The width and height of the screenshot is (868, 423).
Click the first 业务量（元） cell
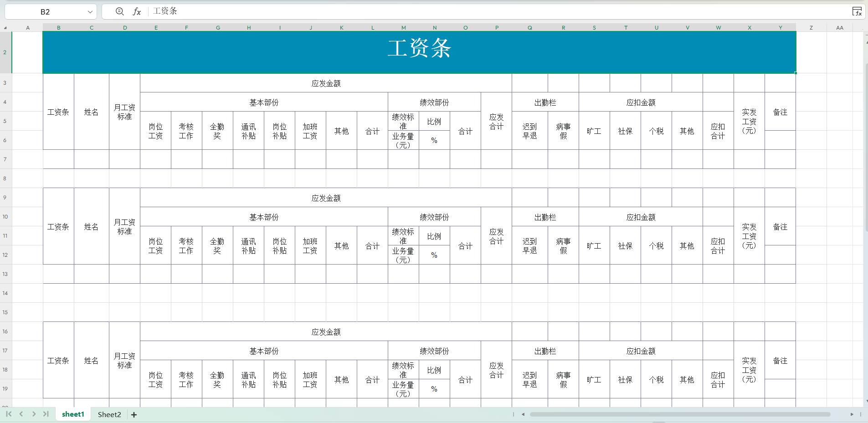point(403,140)
